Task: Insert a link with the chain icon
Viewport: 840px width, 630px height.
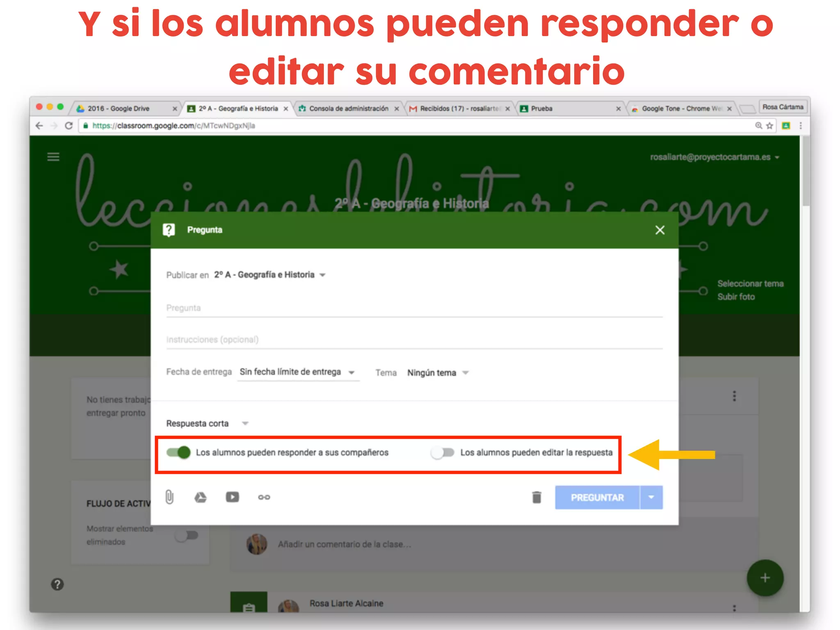Action: click(x=264, y=497)
